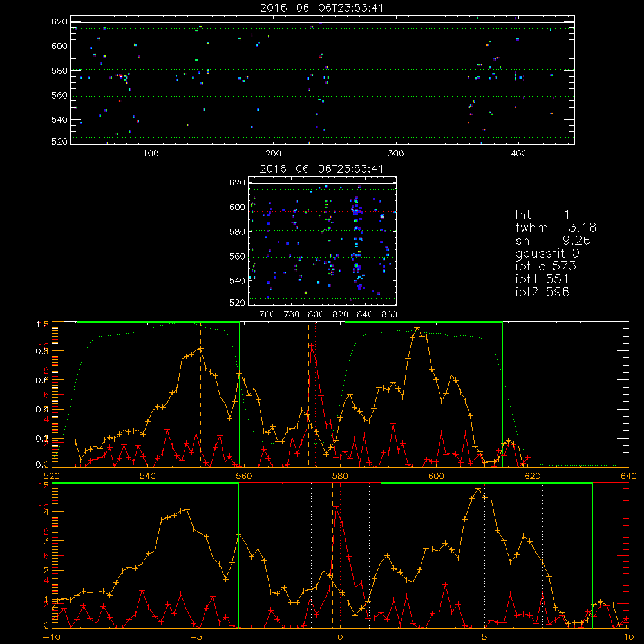Click the timestamp title above the wide top plot
This screenshot has height=644, width=644.
pos(322,8)
